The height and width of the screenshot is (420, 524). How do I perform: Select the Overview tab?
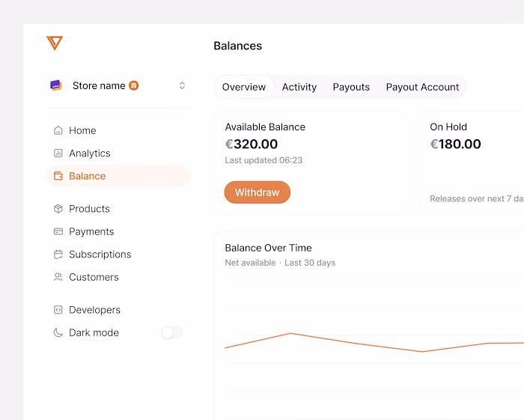(x=244, y=87)
